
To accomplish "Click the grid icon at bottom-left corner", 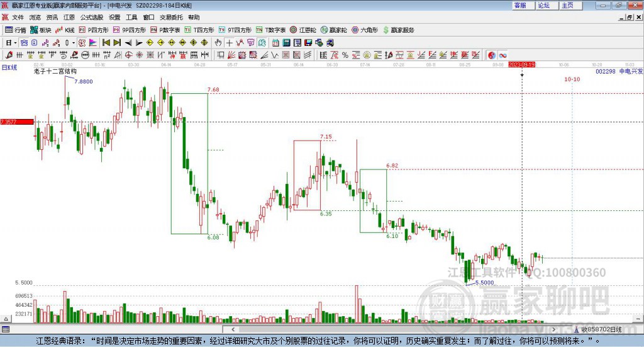I will [5, 329].
